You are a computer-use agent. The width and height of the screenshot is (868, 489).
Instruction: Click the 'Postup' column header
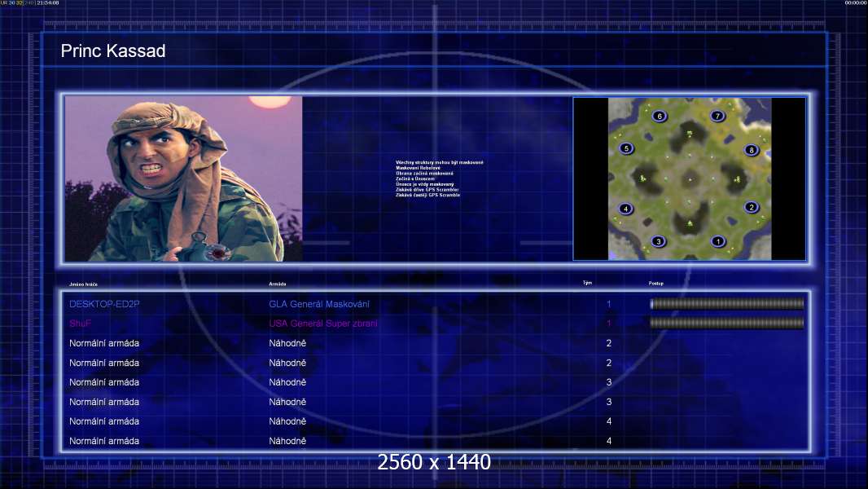[x=656, y=284]
